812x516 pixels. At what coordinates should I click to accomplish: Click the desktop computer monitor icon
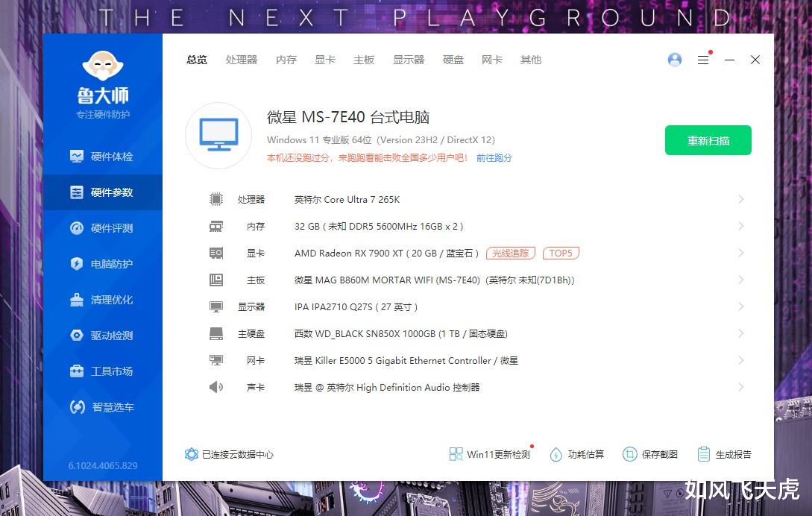(218, 135)
